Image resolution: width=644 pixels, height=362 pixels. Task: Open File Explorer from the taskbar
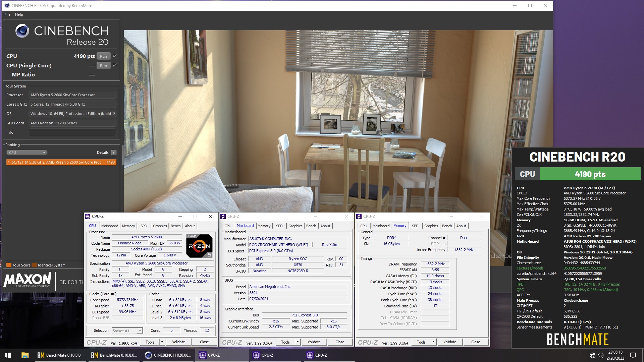pyautogui.click(x=25, y=355)
